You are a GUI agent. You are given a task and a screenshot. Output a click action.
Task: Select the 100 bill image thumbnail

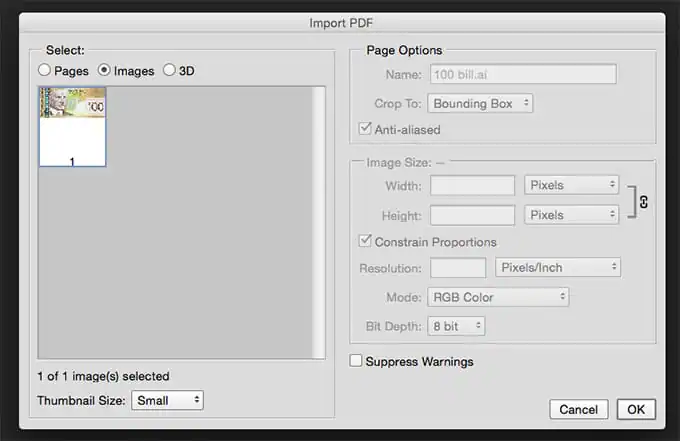pos(72,127)
